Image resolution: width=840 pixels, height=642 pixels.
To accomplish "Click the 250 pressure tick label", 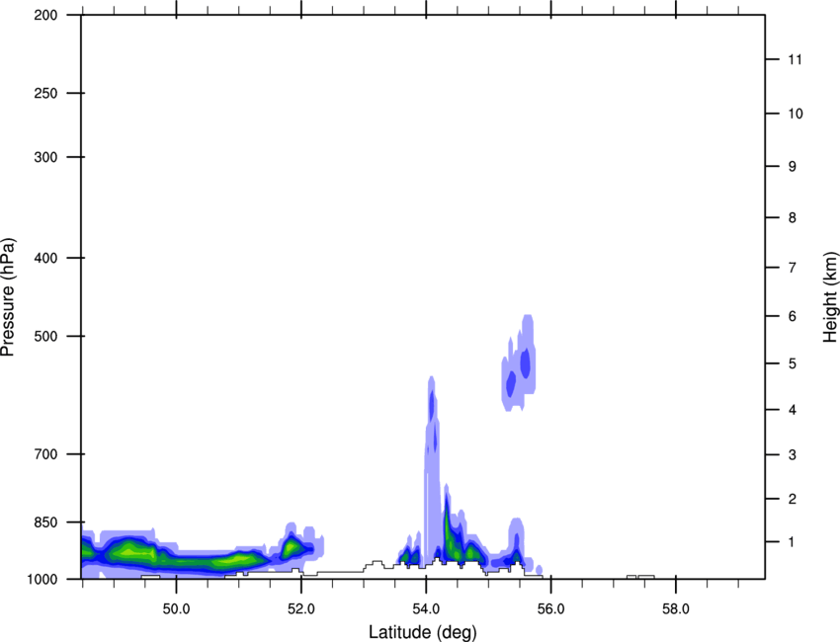I will click(45, 93).
